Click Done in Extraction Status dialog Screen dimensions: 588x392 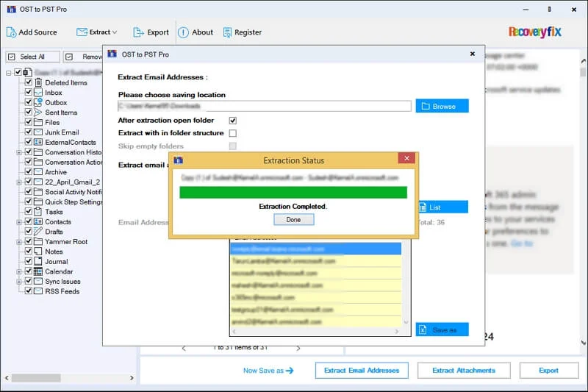pyautogui.click(x=293, y=220)
